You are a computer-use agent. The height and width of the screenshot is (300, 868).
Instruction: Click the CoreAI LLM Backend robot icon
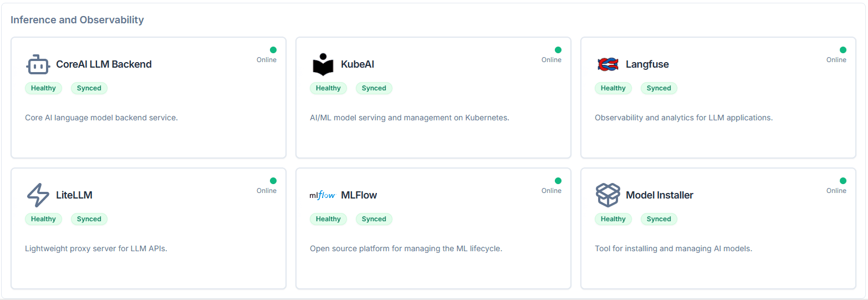(38, 64)
